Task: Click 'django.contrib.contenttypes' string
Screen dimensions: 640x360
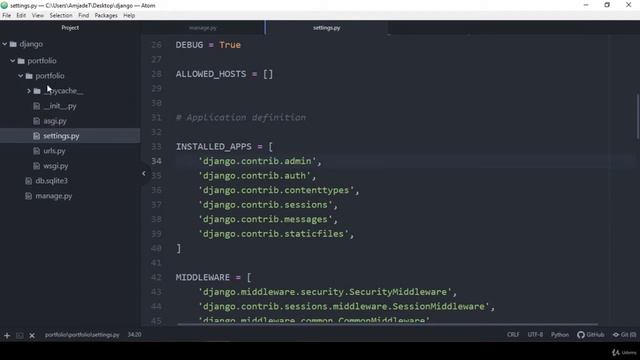Action: pyautogui.click(x=276, y=190)
